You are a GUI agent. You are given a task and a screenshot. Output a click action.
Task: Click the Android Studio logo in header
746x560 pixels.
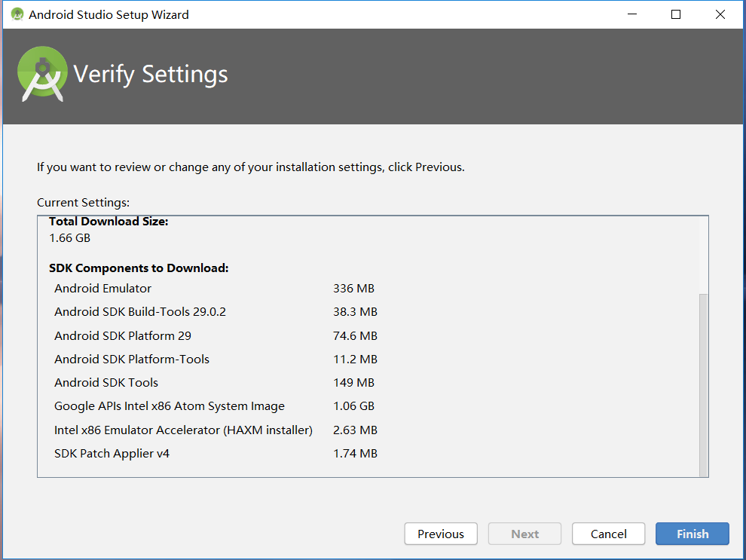(43, 74)
